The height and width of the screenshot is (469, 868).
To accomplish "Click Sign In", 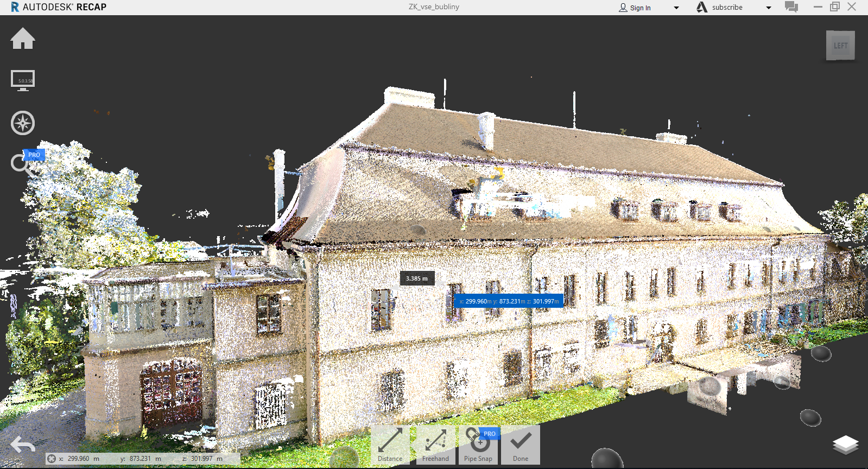I will click(640, 8).
